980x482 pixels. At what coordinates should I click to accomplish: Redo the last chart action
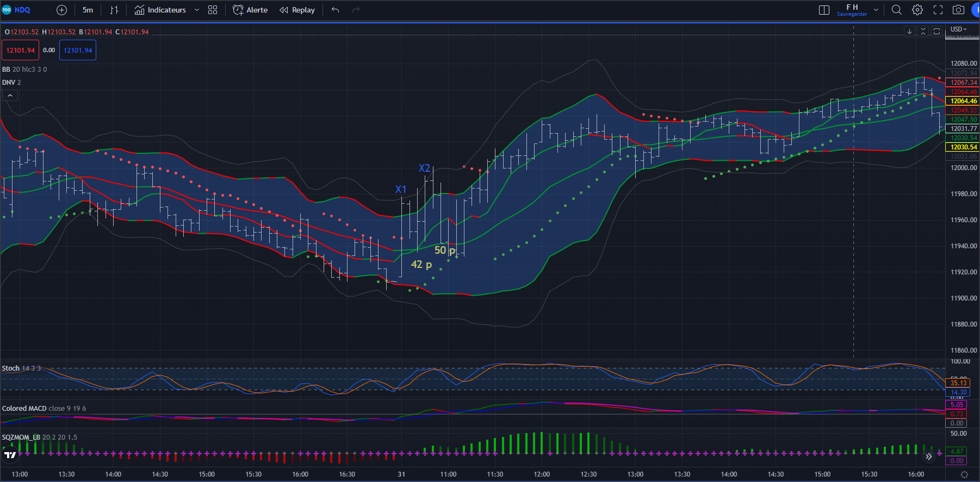(x=356, y=10)
